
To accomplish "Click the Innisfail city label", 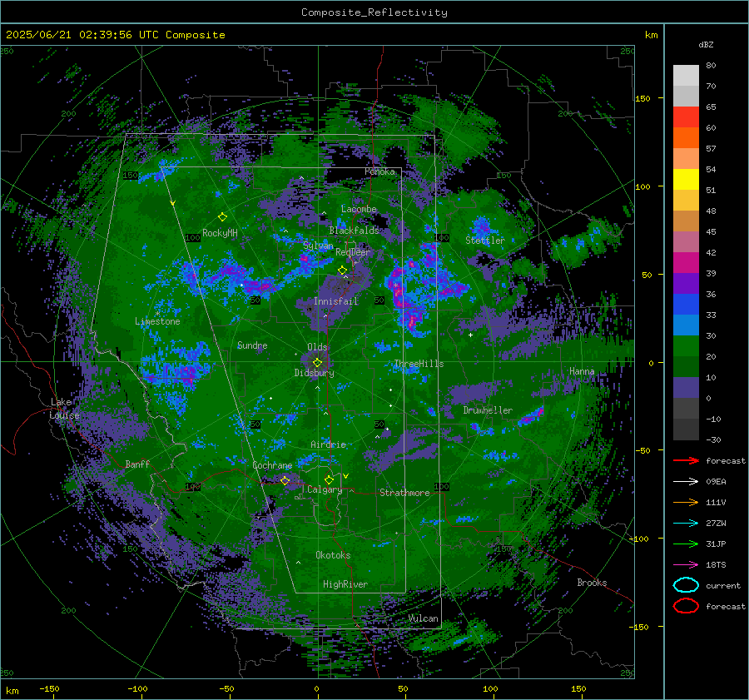I will click(x=335, y=301).
